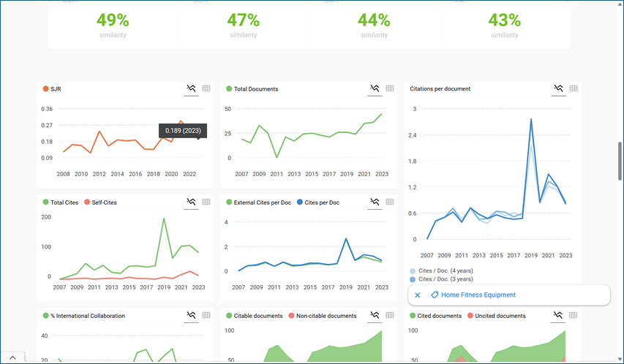
Task: Dismiss the Home Fitness Equipment popup
Action: [x=418, y=295]
